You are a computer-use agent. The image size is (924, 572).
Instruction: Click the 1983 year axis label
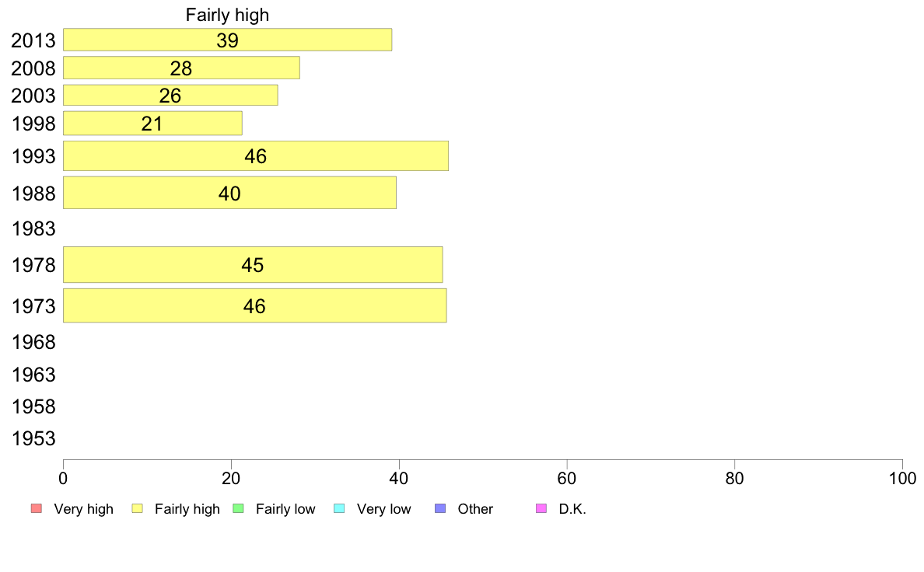tap(33, 228)
